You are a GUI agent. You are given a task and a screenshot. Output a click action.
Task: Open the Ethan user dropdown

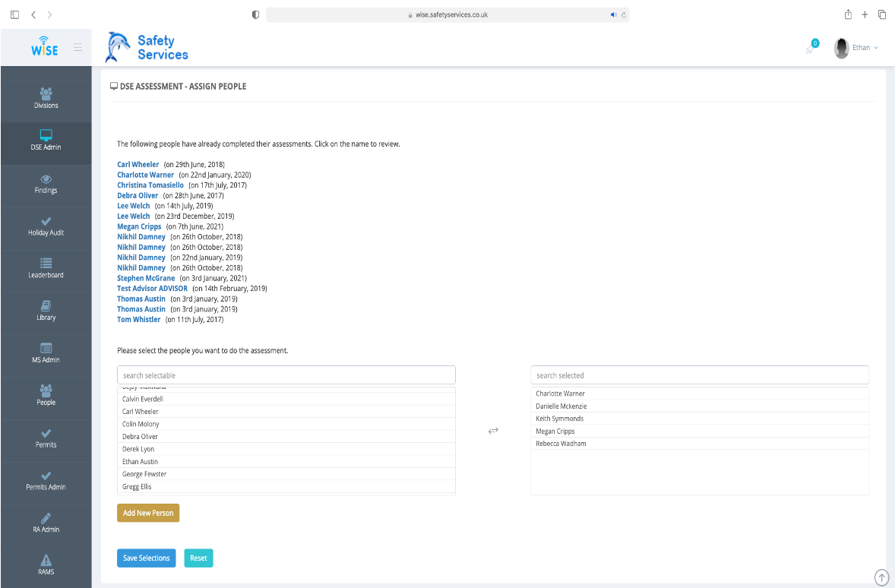pos(865,48)
